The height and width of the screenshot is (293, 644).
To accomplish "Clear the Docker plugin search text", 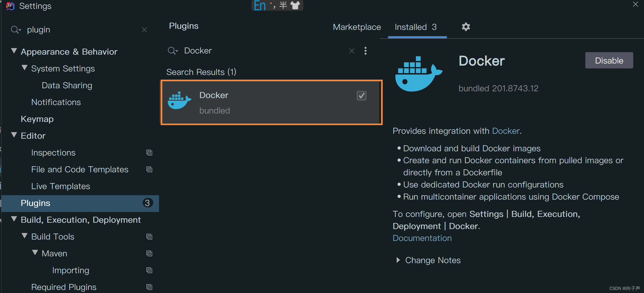I will pyautogui.click(x=351, y=51).
